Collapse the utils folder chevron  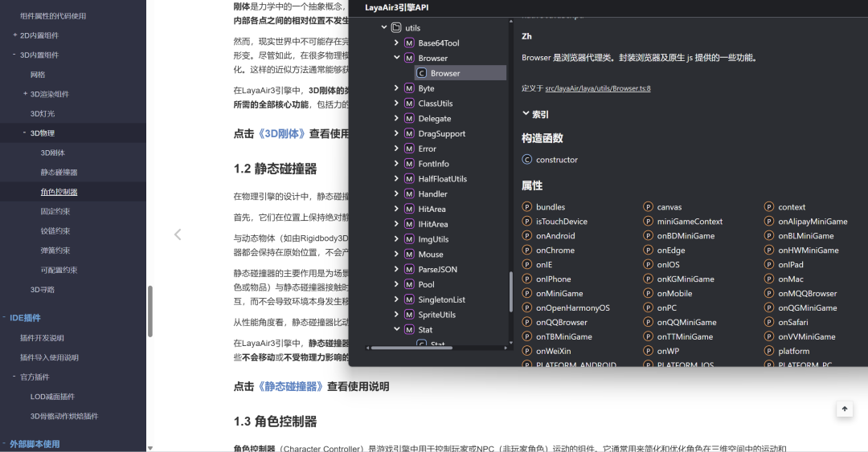[x=384, y=27]
